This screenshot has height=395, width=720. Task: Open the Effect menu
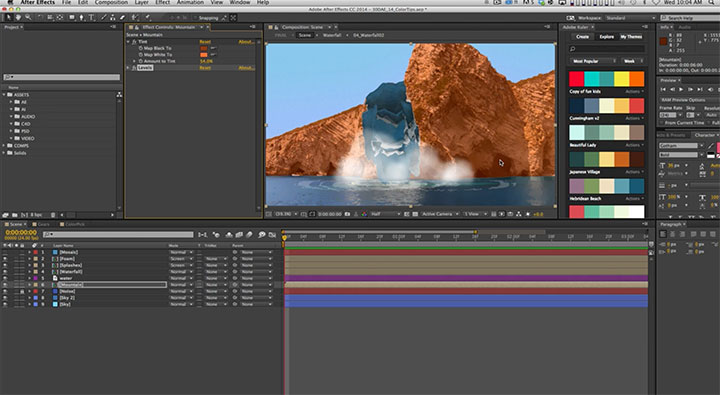click(x=163, y=3)
